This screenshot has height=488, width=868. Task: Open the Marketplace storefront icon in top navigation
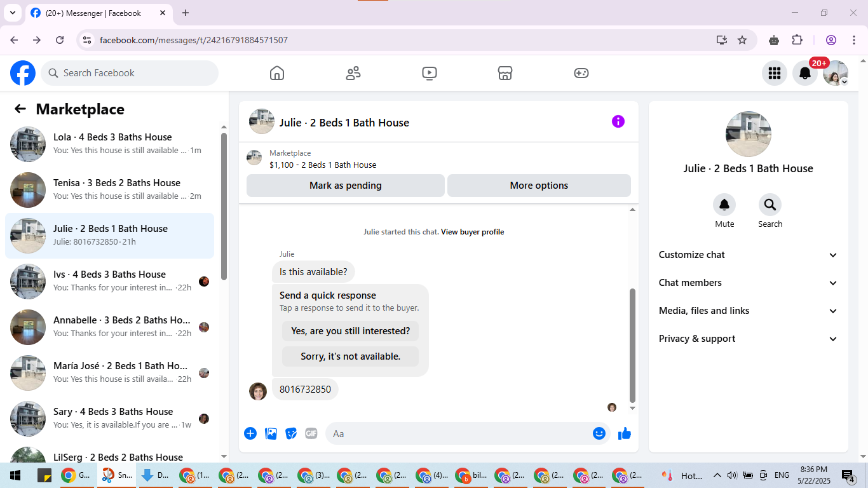tap(505, 73)
